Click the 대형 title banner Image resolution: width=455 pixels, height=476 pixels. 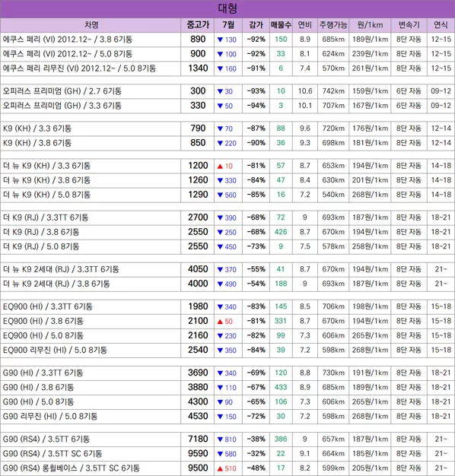228,9
